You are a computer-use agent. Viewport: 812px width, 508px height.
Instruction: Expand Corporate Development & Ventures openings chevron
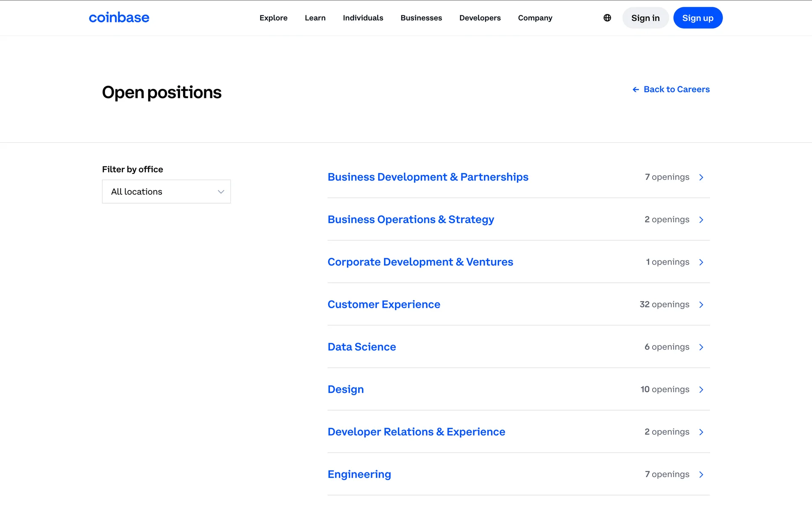(x=701, y=262)
